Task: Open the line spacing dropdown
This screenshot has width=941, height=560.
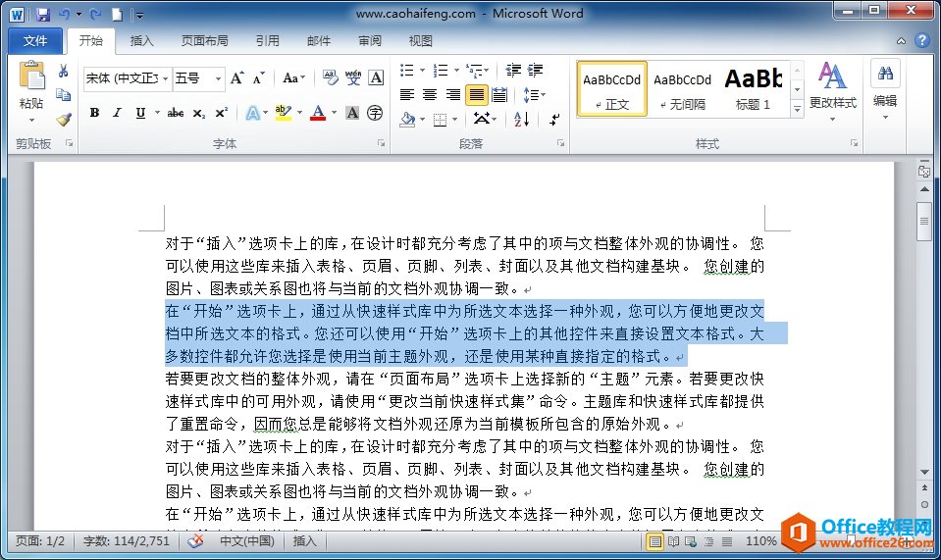Action: click(534, 95)
